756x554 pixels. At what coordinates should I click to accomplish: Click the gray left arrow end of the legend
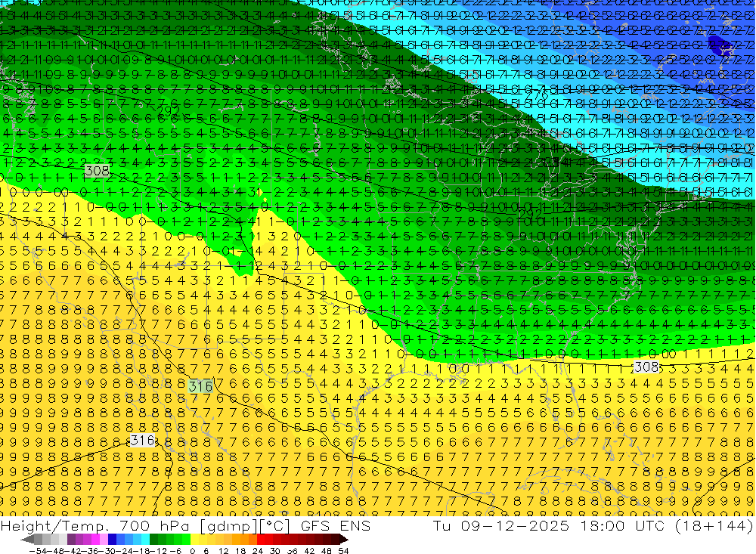click(x=27, y=540)
